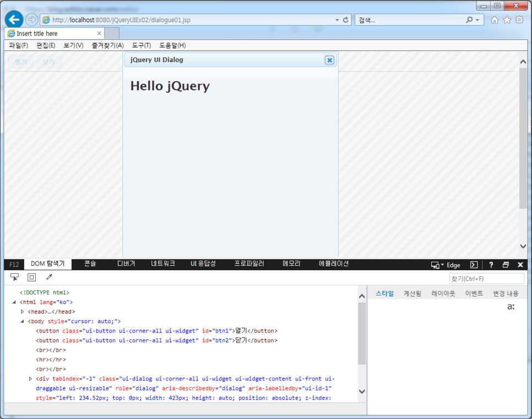Open developer tools help question mark
532x419 pixels.
click(491, 265)
